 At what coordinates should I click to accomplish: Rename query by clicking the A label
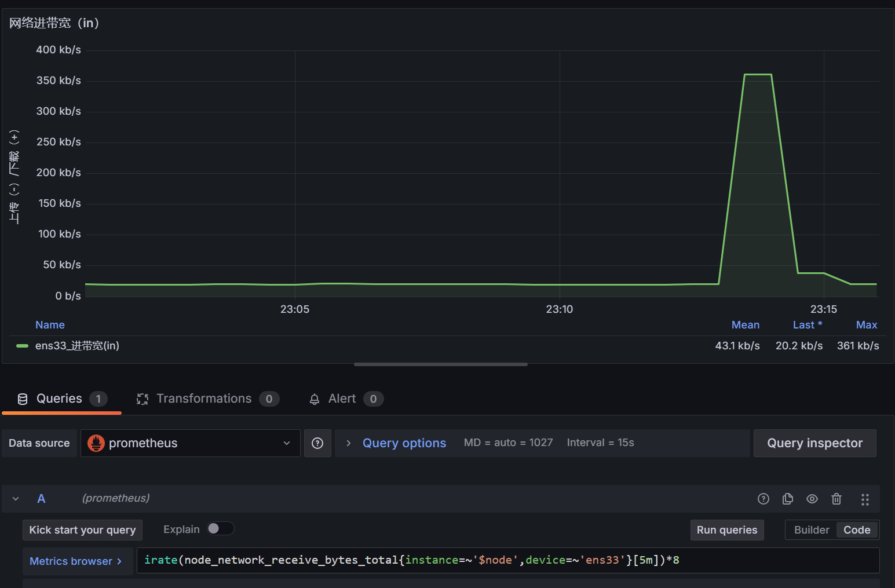coord(41,499)
